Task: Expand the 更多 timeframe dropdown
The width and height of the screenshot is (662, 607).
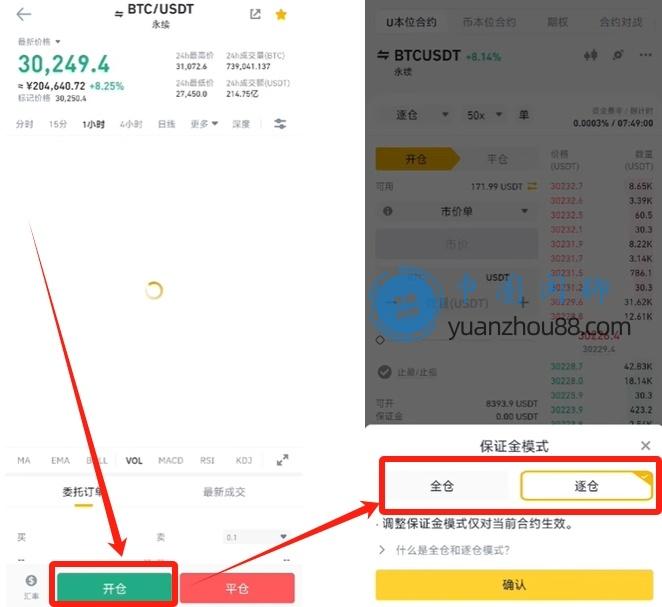Action: click(x=204, y=124)
